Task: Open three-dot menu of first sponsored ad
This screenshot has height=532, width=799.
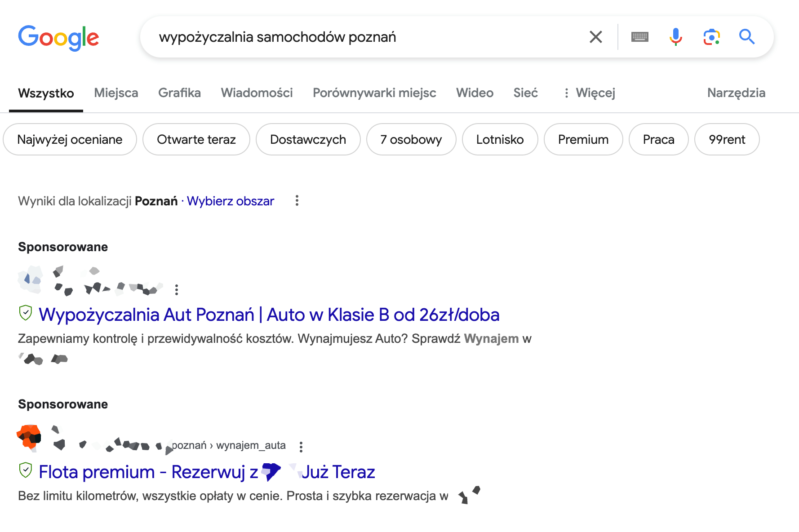Action: point(177,290)
